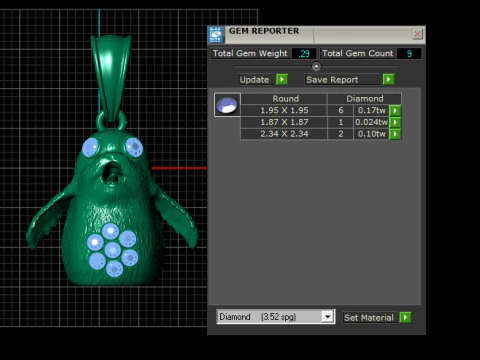Click the Total Gem Weight label

(250, 53)
